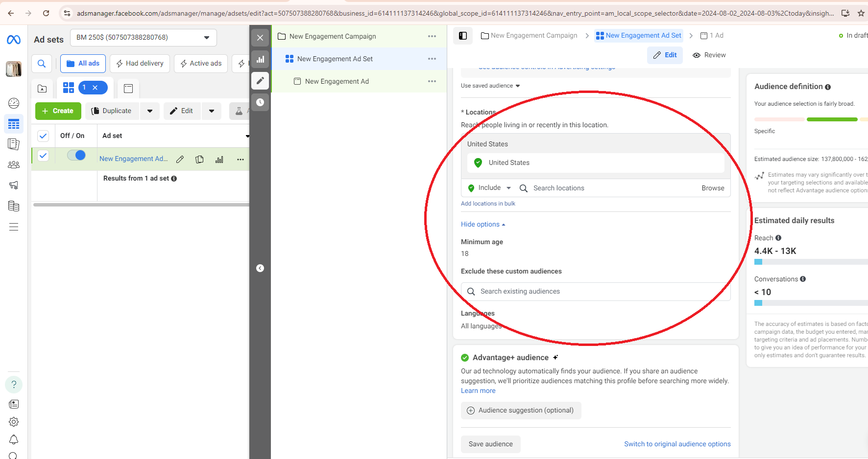Click the Duplicate button
The image size is (868, 459).
(112, 111)
